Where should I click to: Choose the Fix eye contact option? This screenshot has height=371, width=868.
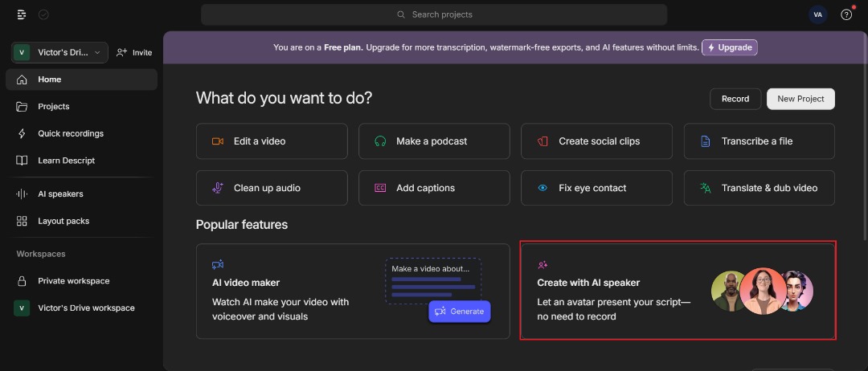pyautogui.click(x=596, y=188)
